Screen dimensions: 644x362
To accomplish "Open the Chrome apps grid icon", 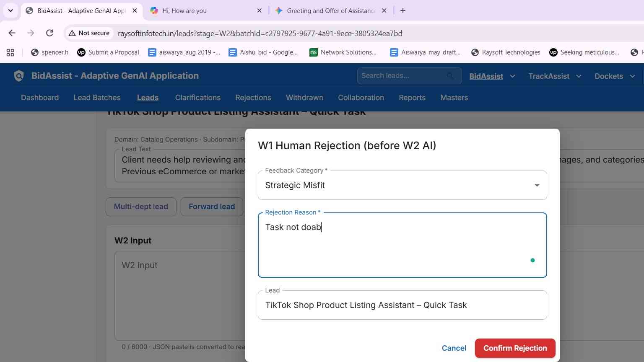I will 10,52.
